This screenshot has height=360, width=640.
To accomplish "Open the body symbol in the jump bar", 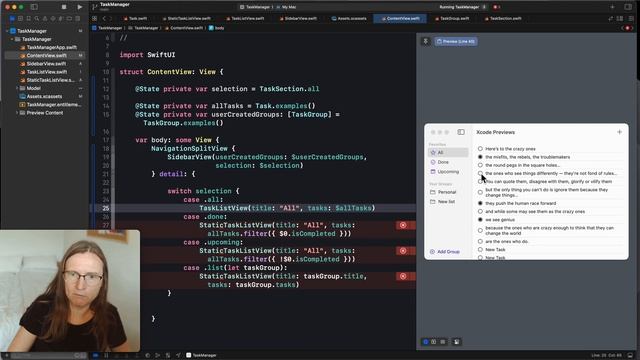I will coord(217,28).
